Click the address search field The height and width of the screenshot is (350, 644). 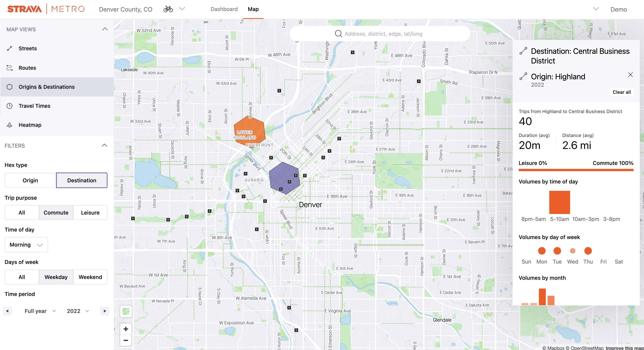click(x=380, y=34)
